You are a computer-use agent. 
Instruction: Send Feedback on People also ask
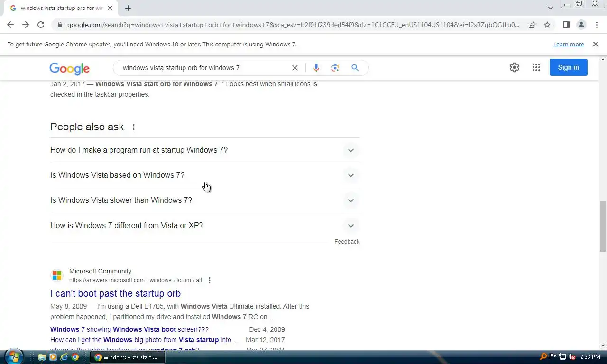coord(347,242)
